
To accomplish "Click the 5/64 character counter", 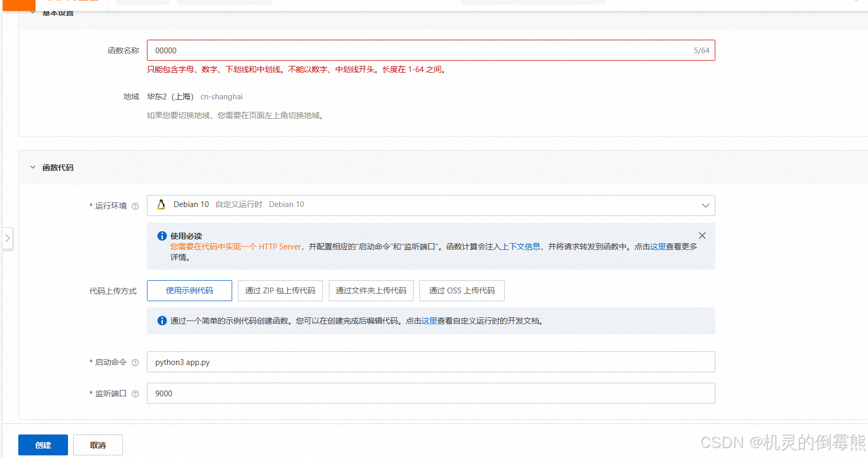I will tap(701, 51).
